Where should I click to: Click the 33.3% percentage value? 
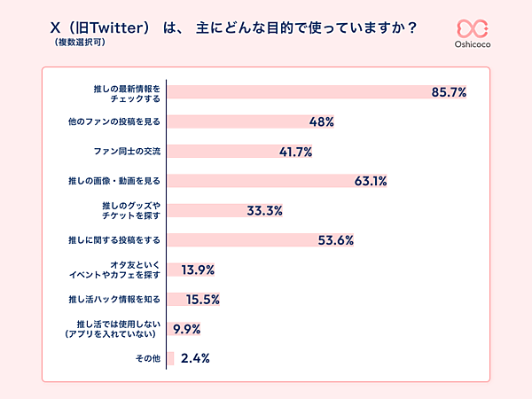264,210
